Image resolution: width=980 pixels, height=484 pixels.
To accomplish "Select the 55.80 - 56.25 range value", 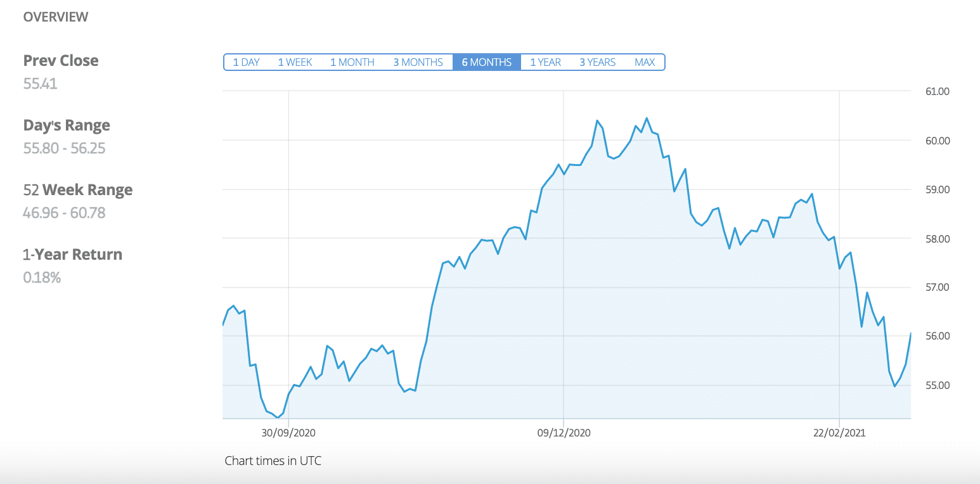I will tap(64, 148).
